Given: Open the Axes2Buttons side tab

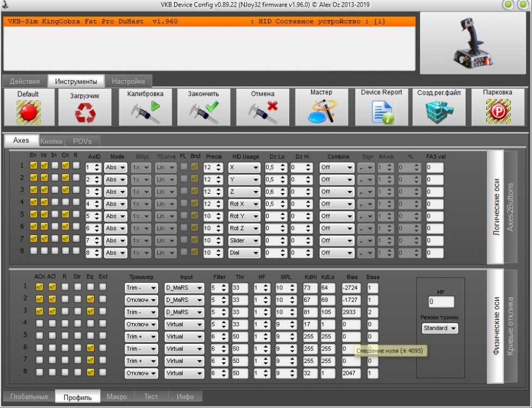Looking at the screenshot, I should (510, 207).
